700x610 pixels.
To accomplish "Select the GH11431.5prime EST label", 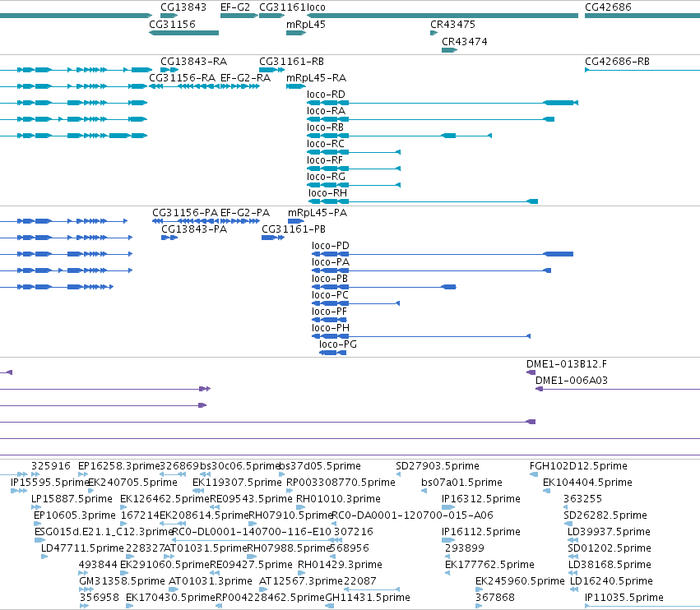I will coord(368,597).
